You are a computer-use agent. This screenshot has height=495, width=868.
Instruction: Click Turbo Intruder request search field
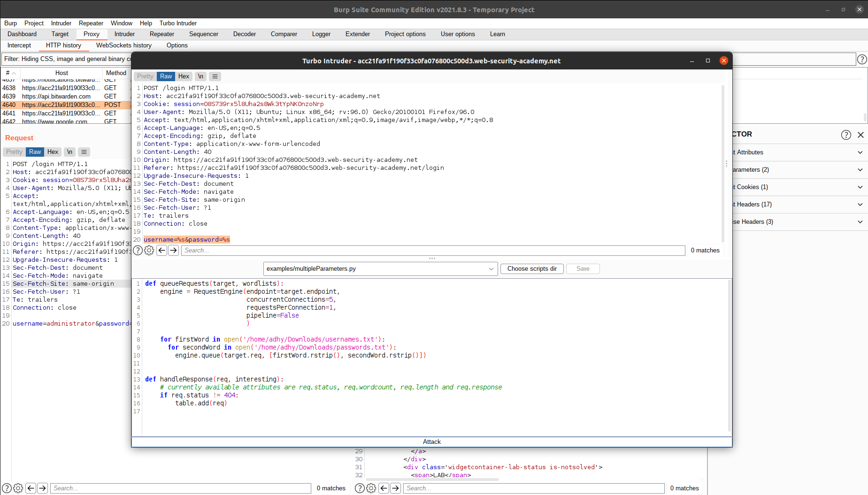pyautogui.click(x=433, y=251)
